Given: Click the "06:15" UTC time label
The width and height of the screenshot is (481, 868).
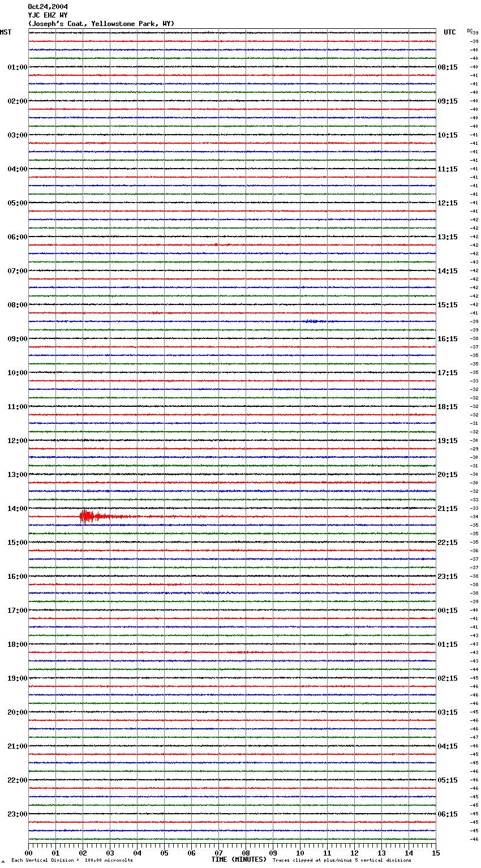Looking at the screenshot, I should [x=448, y=814].
